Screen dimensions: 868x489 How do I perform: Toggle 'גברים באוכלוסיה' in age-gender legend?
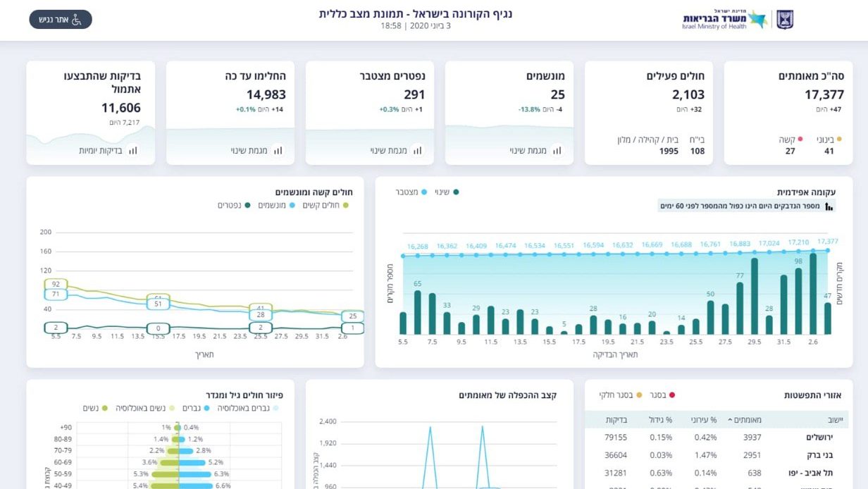[248, 408]
